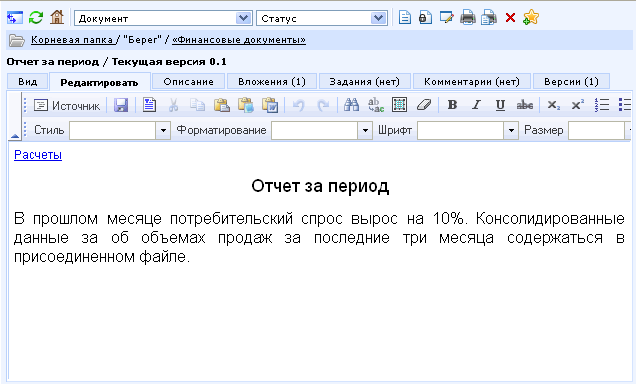Switch to Задания (нет) tab
The height and width of the screenshot is (384, 636).
click(365, 82)
